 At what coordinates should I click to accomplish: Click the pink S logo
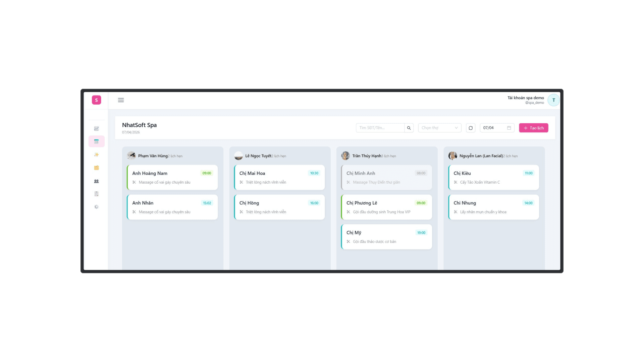click(96, 100)
